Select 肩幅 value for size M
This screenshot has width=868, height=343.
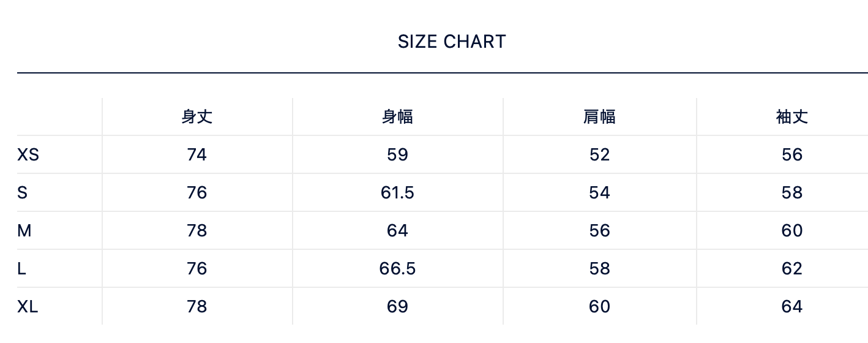pos(599,231)
